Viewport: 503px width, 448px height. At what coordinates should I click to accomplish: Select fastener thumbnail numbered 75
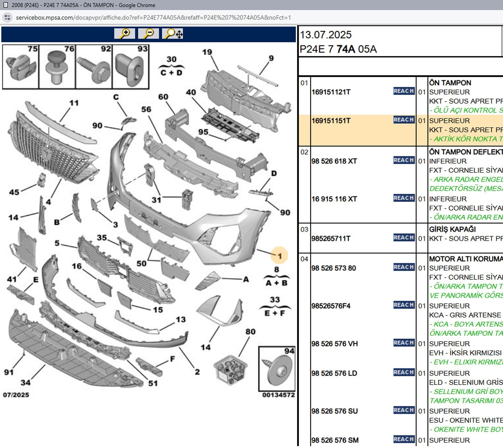pos(20,67)
